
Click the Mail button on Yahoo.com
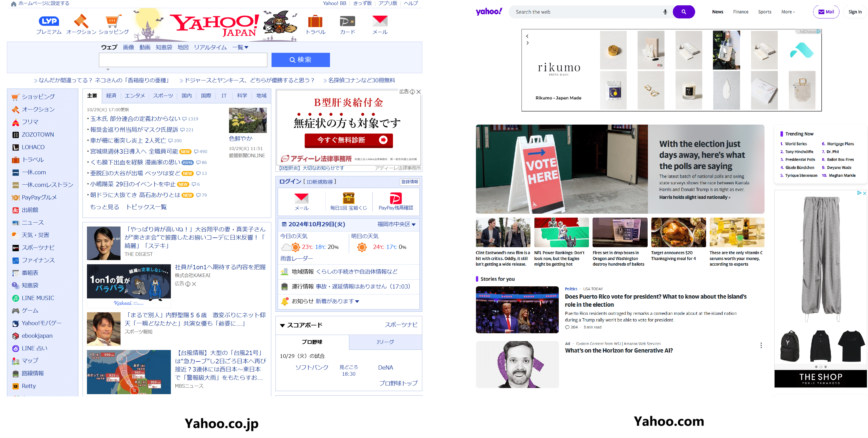coord(826,12)
